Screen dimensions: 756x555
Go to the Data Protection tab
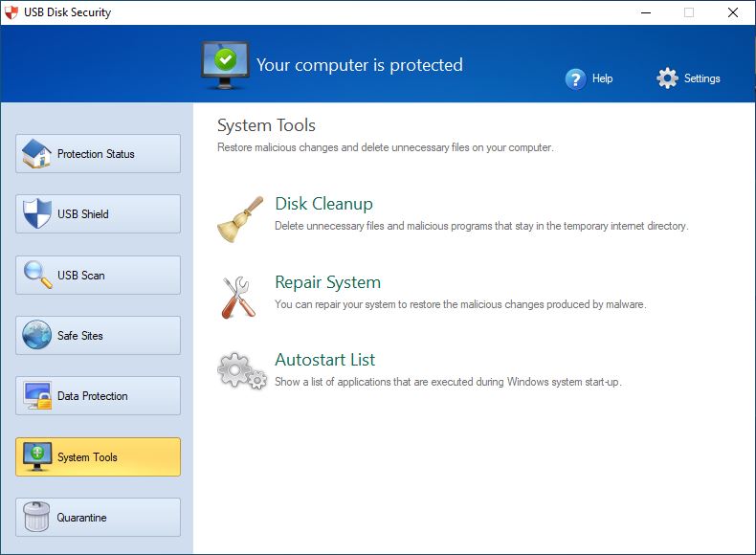click(x=98, y=396)
